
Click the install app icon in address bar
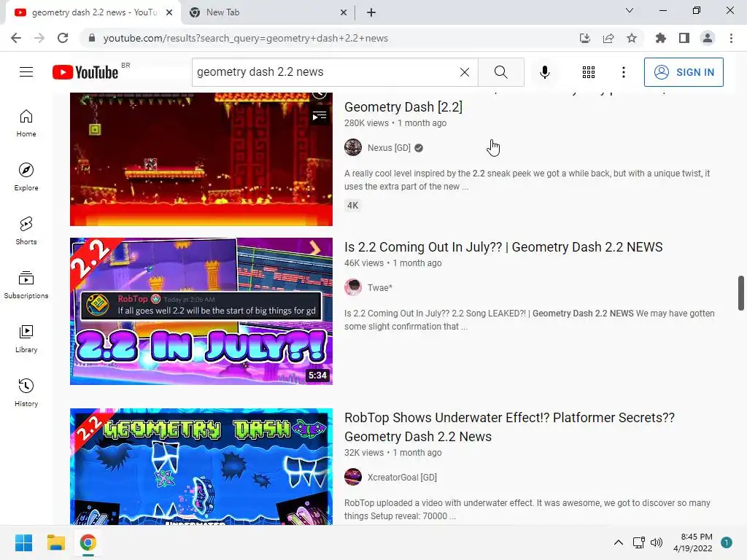[584, 38]
